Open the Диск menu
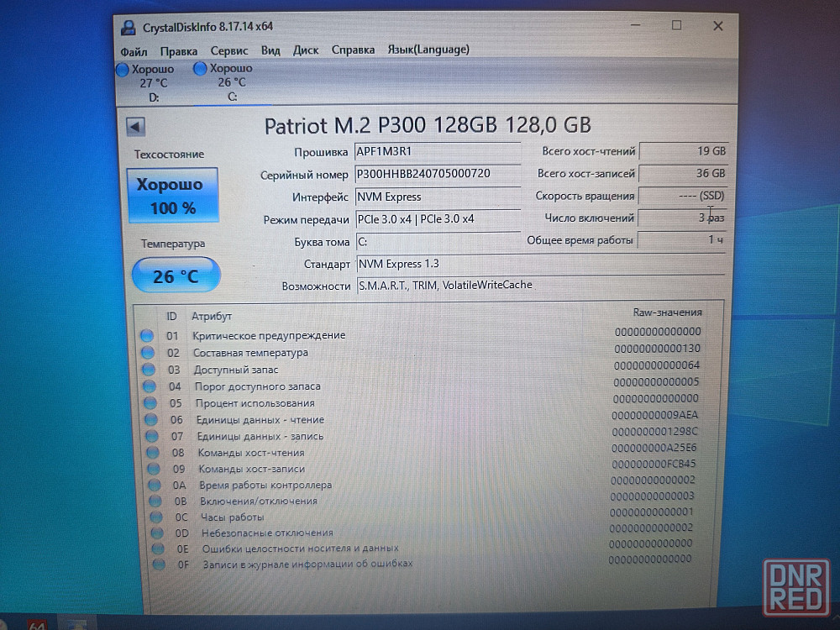Image resolution: width=840 pixels, height=630 pixels. click(306, 50)
